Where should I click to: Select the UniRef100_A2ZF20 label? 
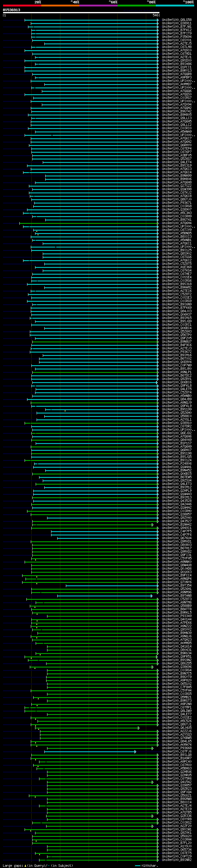177,826
